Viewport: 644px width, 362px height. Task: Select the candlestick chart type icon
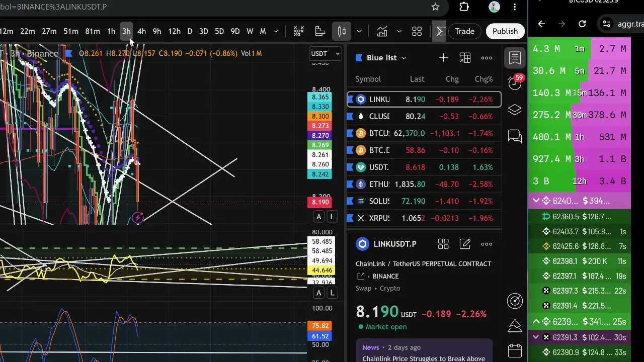342,32
